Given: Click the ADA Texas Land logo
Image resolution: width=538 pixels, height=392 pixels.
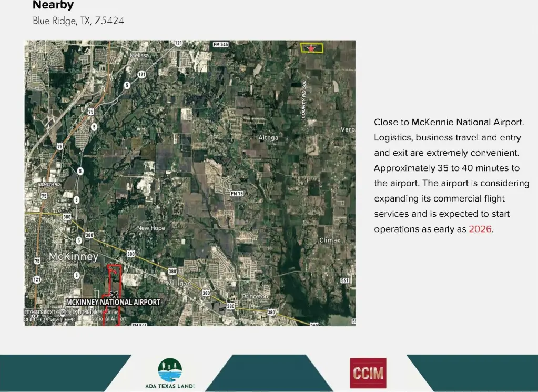Looking at the screenshot, I should pos(170,374).
